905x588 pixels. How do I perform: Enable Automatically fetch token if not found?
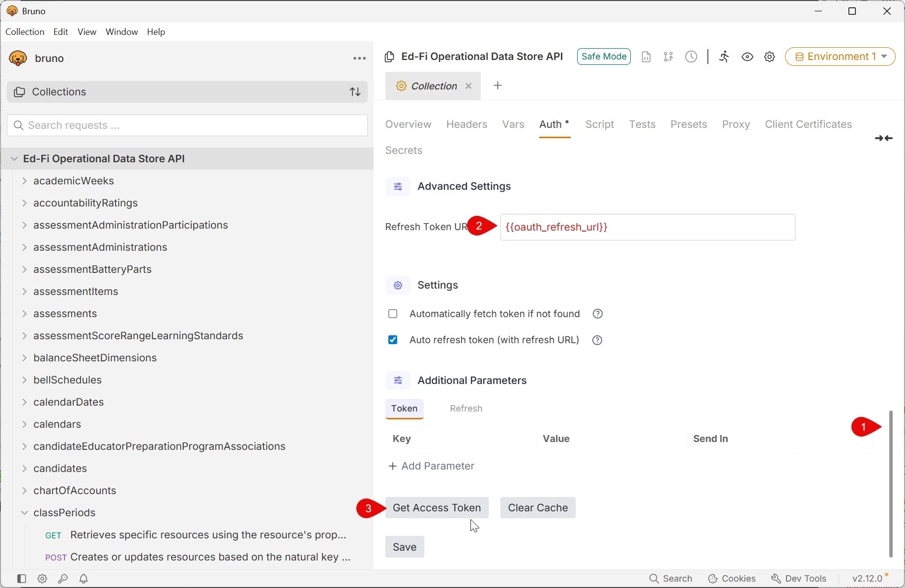pos(393,314)
